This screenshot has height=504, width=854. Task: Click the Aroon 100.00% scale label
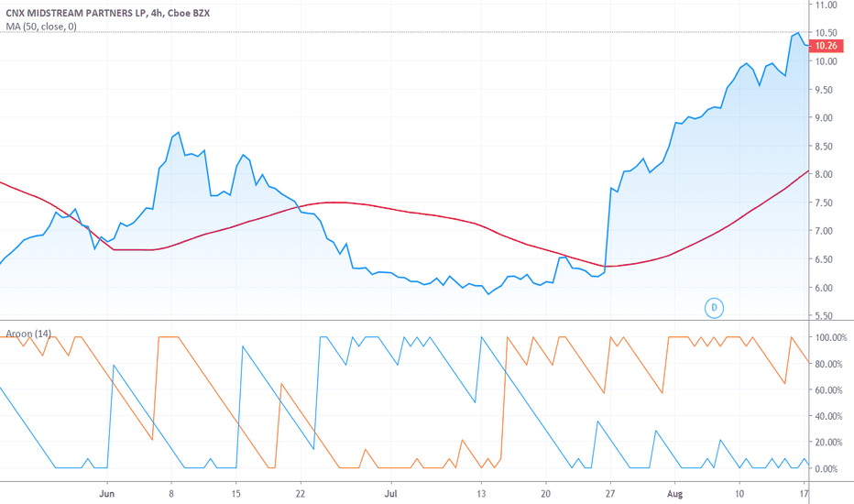point(830,338)
